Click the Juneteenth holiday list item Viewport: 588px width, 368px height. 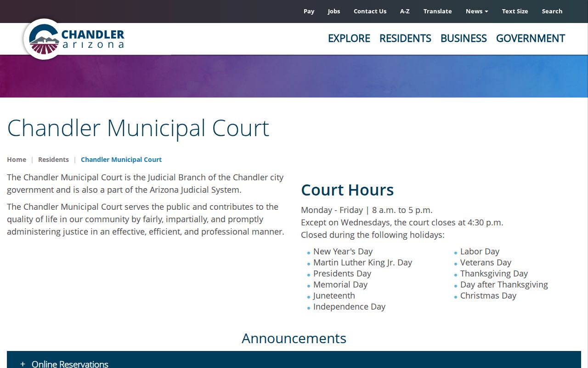[x=334, y=296]
